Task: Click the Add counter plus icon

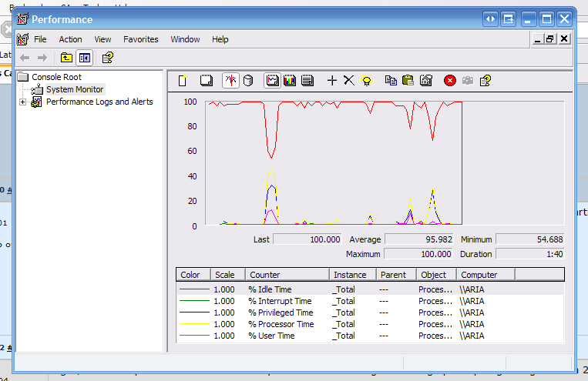Action: (x=332, y=80)
